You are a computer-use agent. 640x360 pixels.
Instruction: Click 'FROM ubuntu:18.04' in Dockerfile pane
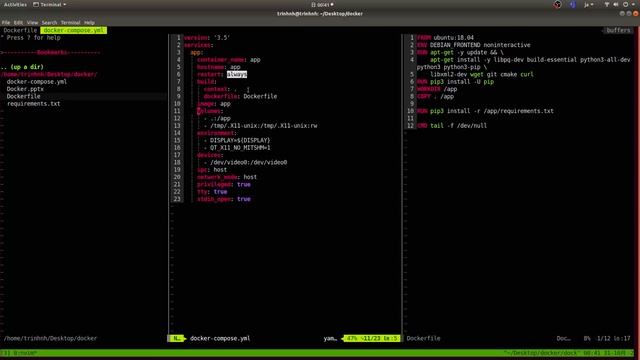(x=445, y=38)
